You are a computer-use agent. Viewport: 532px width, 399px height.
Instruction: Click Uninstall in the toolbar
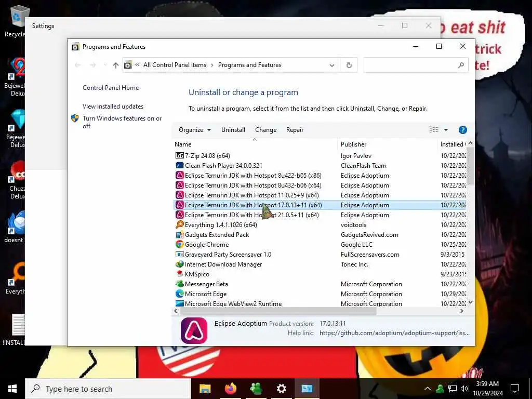tap(233, 130)
